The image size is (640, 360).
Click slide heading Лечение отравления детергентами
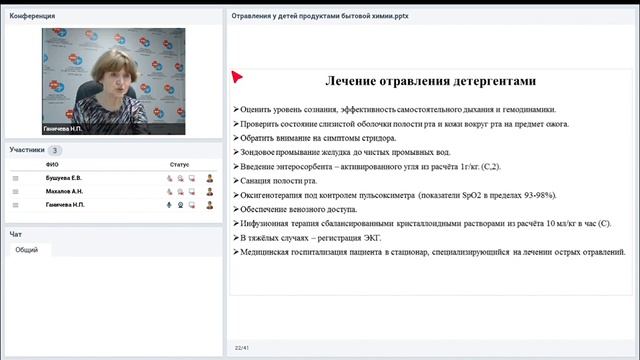tap(431, 81)
